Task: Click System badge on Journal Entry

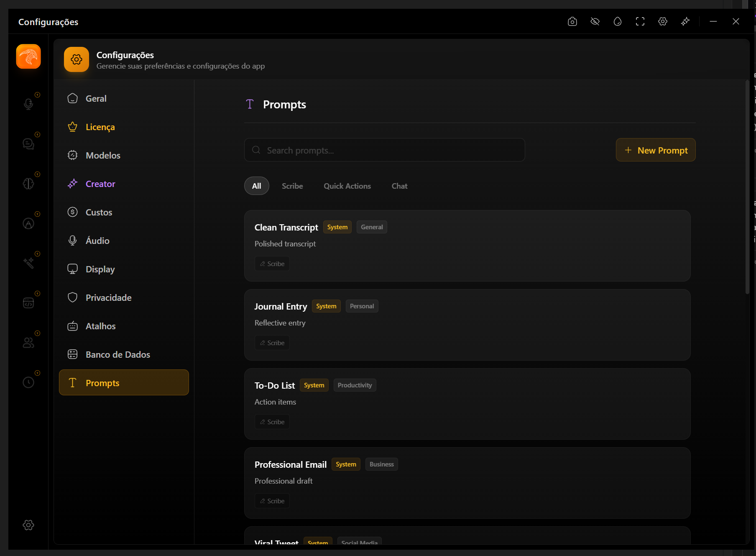Action: point(326,306)
